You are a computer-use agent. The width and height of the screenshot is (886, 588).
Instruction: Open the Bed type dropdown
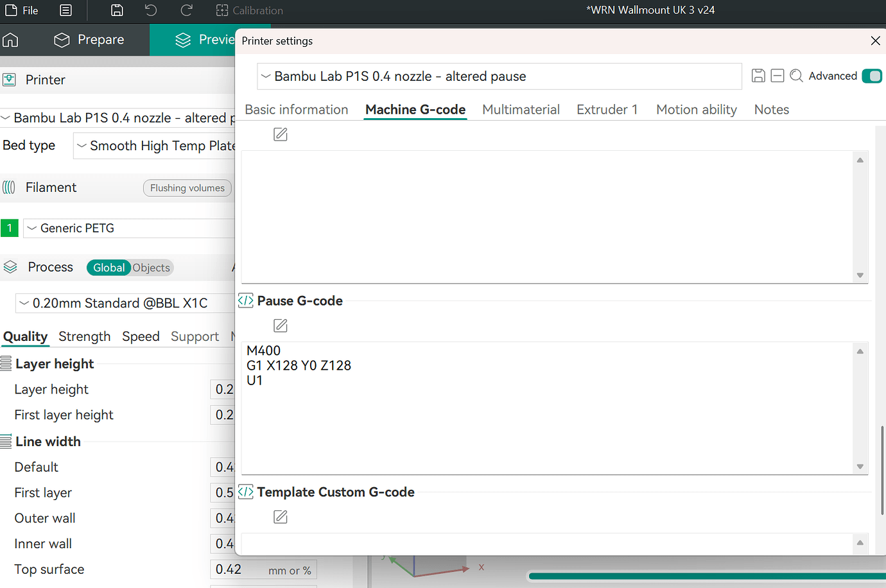[x=154, y=146]
